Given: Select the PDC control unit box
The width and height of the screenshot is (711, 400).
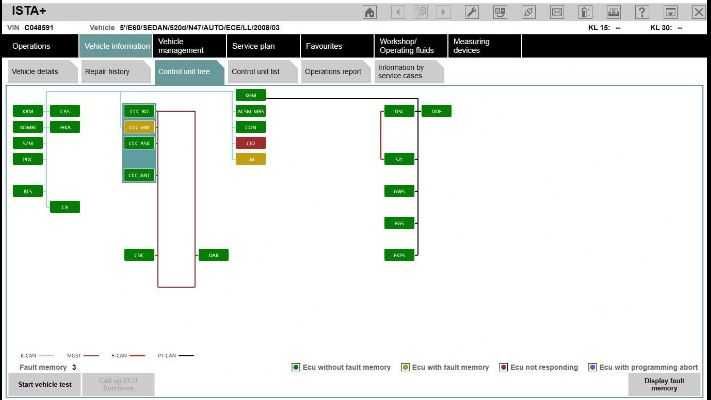Looking at the screenshot, I should [x=28, y=159].
